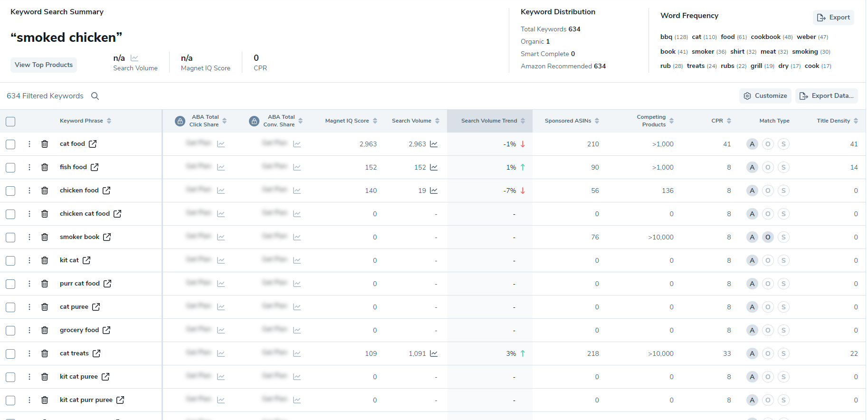This screenshot has width=868, height=420.
Task: Click the 'treats' word frequency term
Action: coord(696,66)
